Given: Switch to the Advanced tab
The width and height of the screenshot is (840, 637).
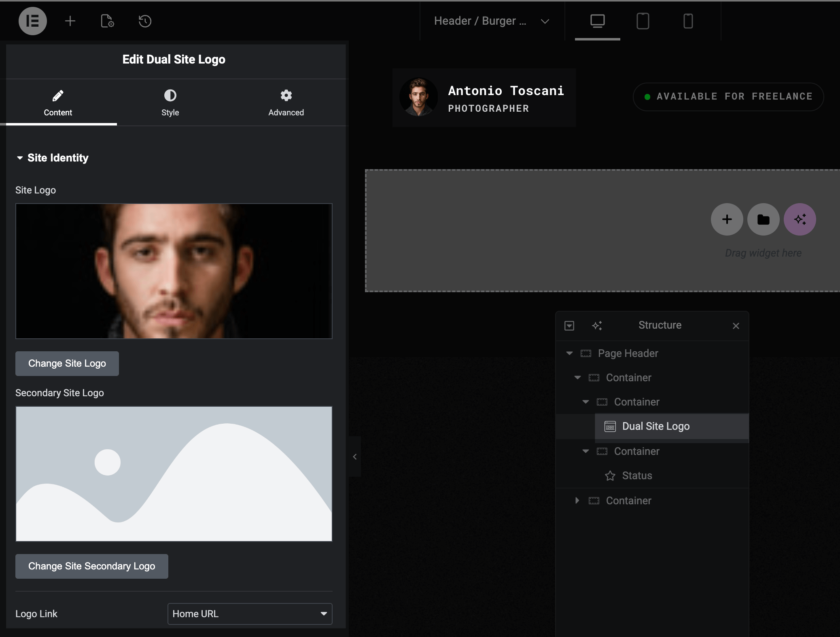Looking at the screenshot, I should (x=286, y=102).
